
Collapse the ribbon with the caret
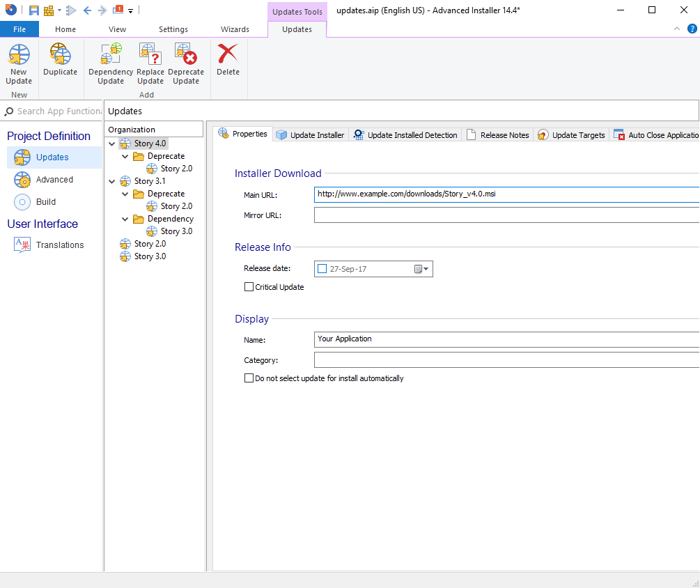(x=677, y=29)
